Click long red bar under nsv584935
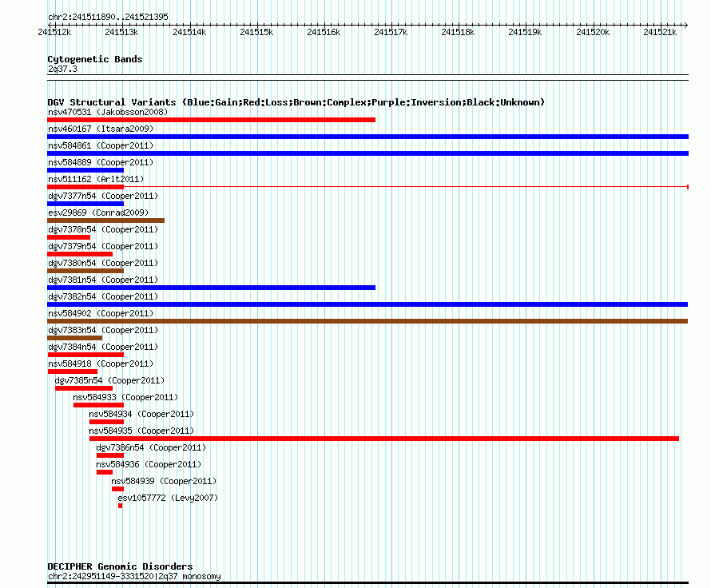The height and width of the screenshot is (588, 711). 384,439
